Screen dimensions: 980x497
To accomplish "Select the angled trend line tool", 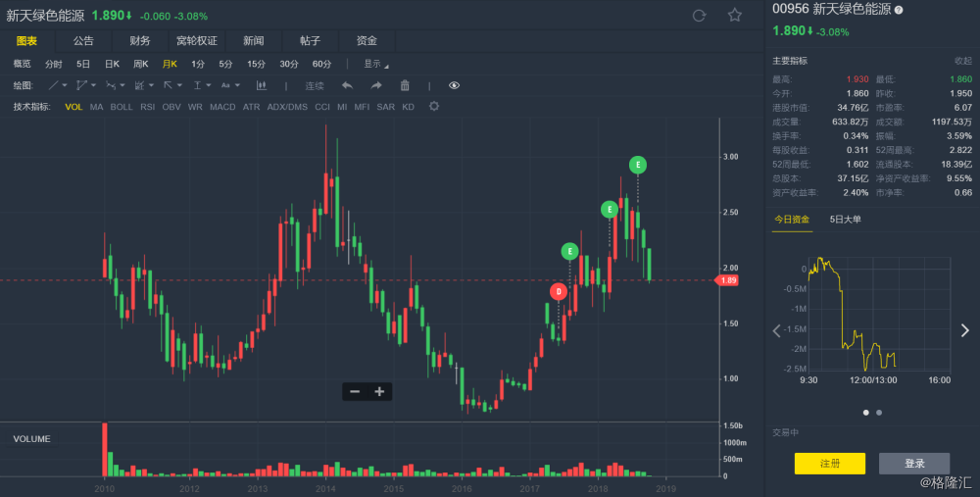I will pos(81,85).
